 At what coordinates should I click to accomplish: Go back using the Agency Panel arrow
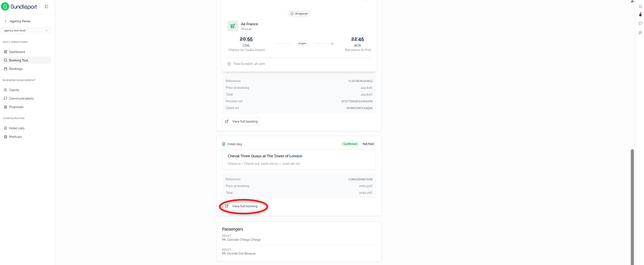5,21
